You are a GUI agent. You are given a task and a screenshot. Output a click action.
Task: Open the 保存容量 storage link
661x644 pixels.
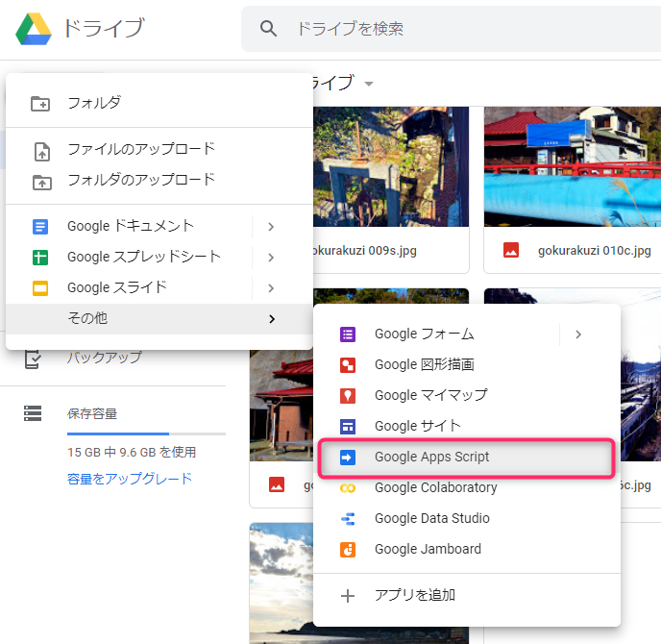[92, 413]
